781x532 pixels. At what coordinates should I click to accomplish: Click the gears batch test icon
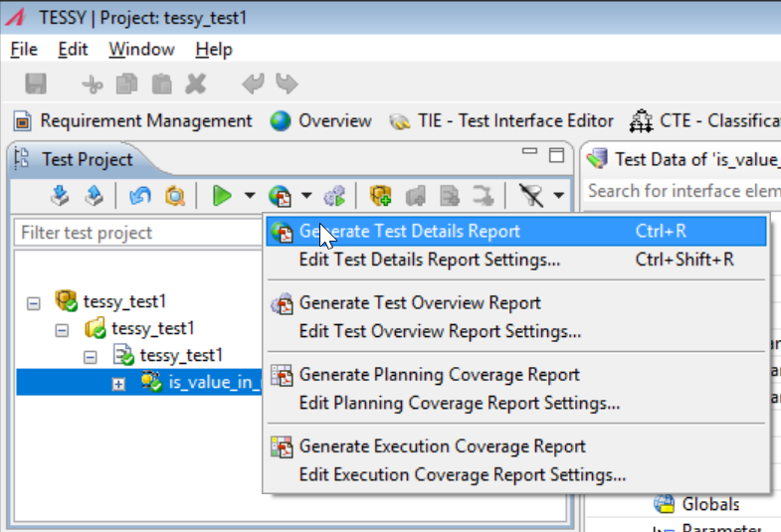(334, 196)
